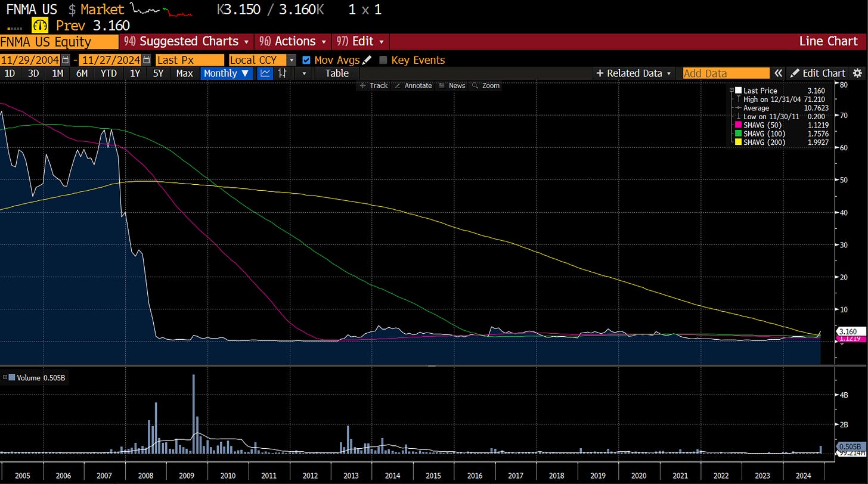
Task: Select the 1Y range tab
Action: (x=135, y=73)
